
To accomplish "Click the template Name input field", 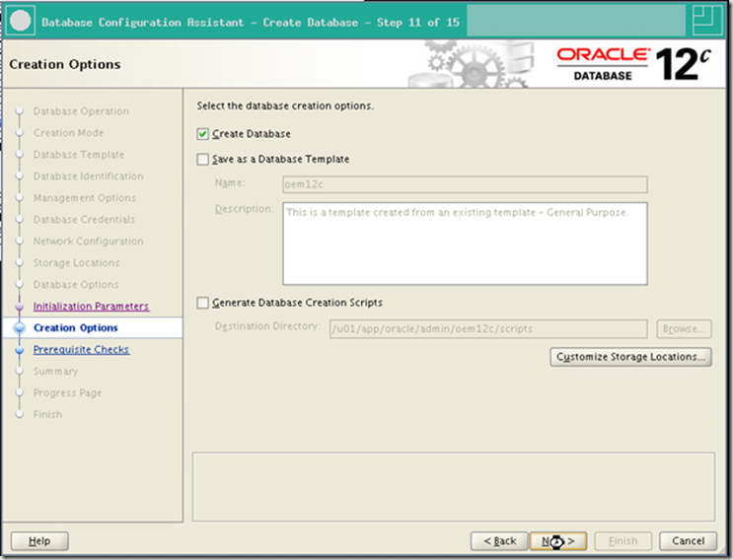I will (x=465, y=184).
